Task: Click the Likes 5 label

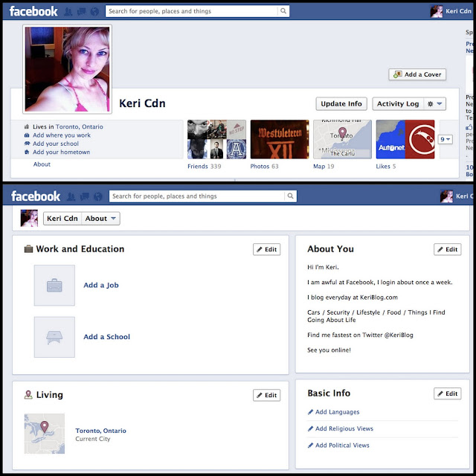Action: point(386,167)
